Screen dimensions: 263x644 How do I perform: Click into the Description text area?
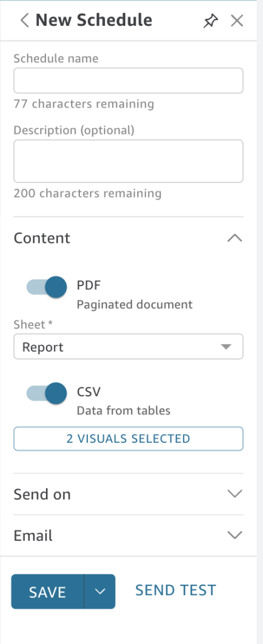(x=128, y=161)
